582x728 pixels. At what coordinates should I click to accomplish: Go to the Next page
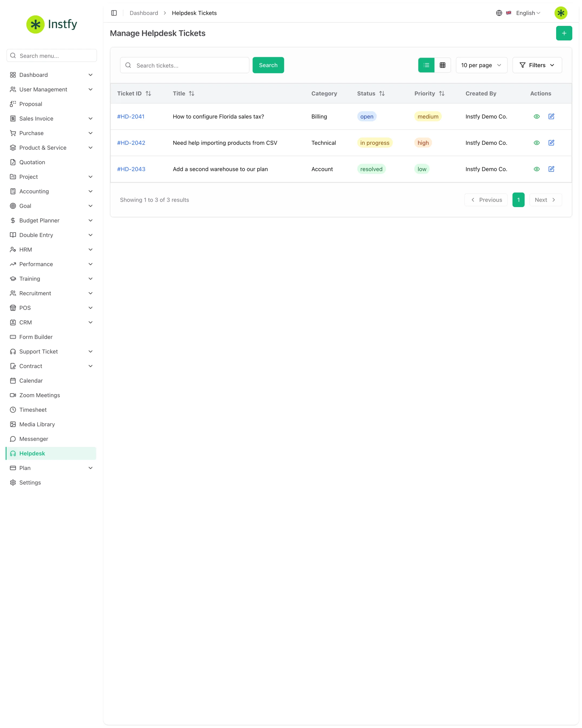click(x=545, y=200)
